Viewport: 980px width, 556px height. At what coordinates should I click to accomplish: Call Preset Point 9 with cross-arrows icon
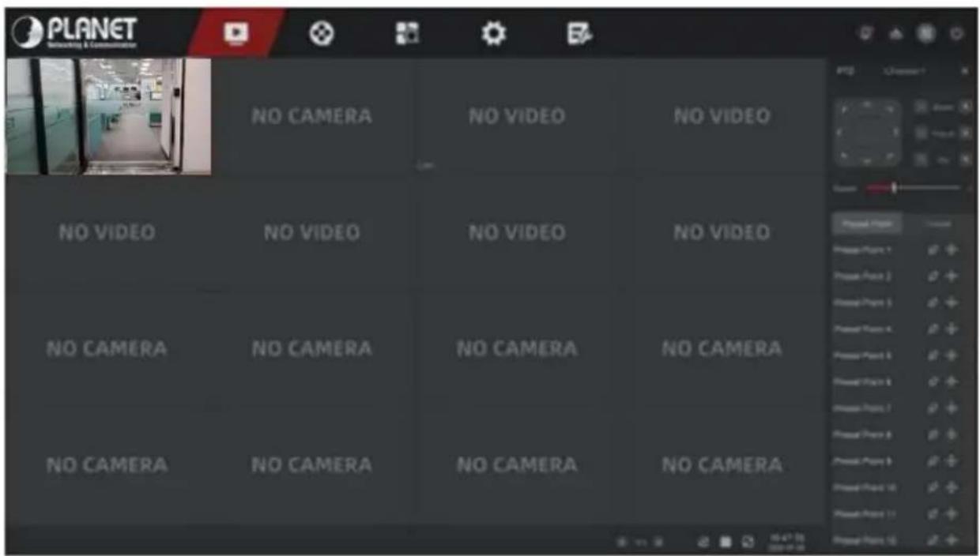coord(952,460)
